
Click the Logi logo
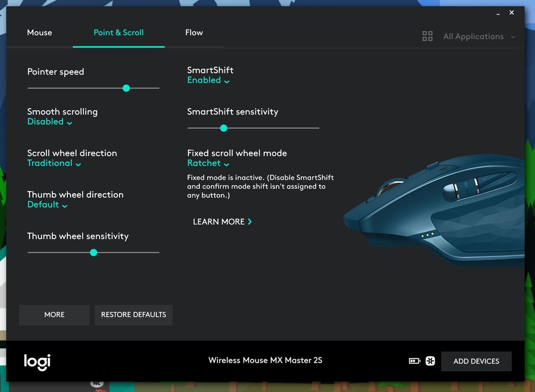click(x=37, y=361)
